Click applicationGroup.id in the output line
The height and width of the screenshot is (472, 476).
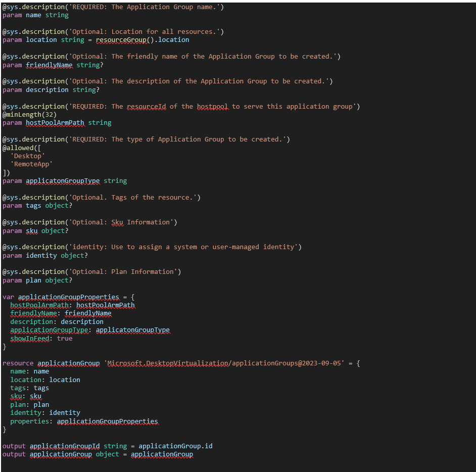pyautogui.click(x=175, y=446)
